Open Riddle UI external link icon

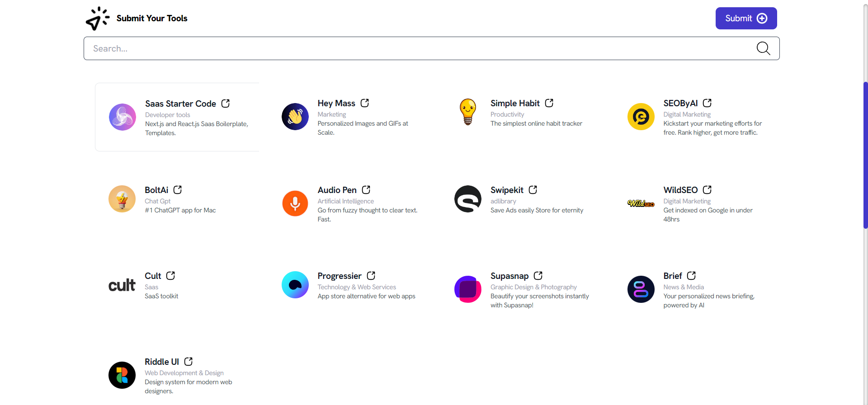click(189, 362)
